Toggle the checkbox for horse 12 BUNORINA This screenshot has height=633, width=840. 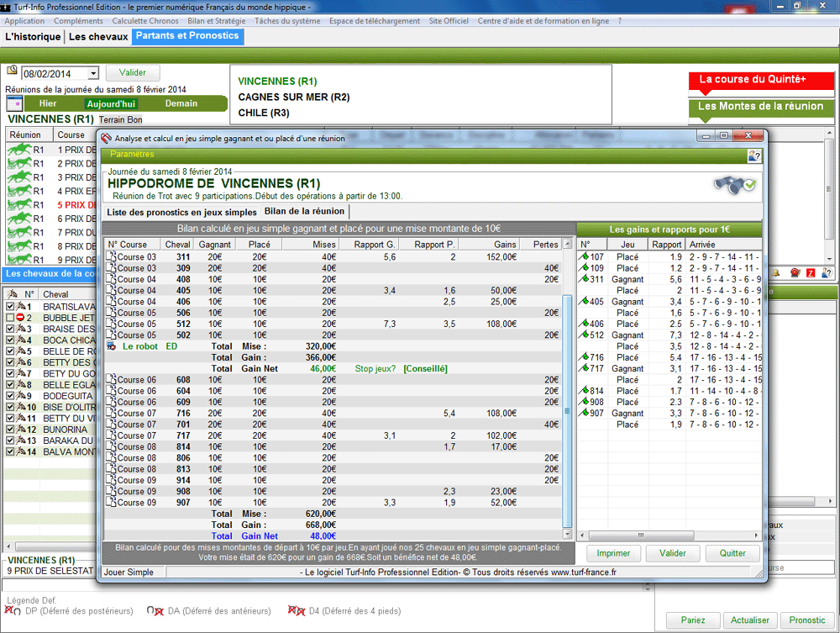tap(9, 430)
